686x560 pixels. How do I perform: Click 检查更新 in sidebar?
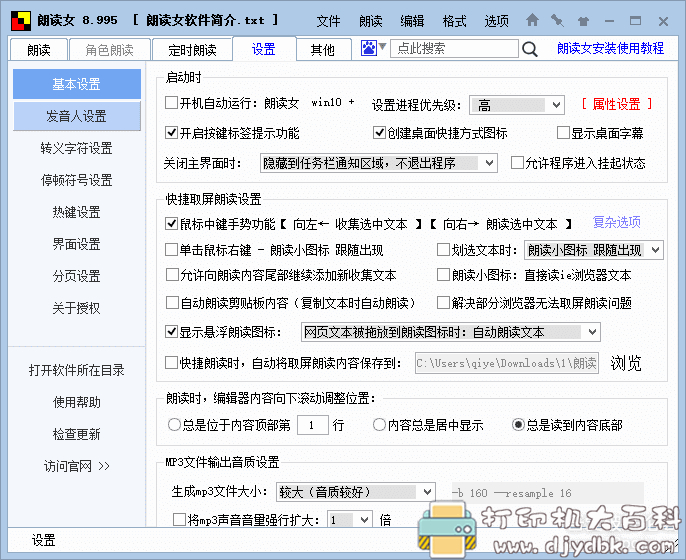tap(77, 434)
